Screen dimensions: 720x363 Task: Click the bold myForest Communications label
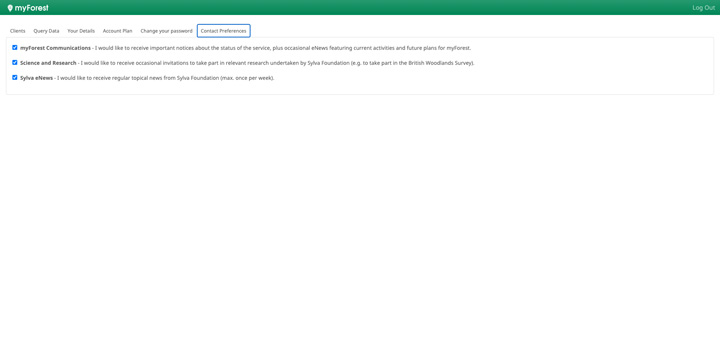click(55, 48)
